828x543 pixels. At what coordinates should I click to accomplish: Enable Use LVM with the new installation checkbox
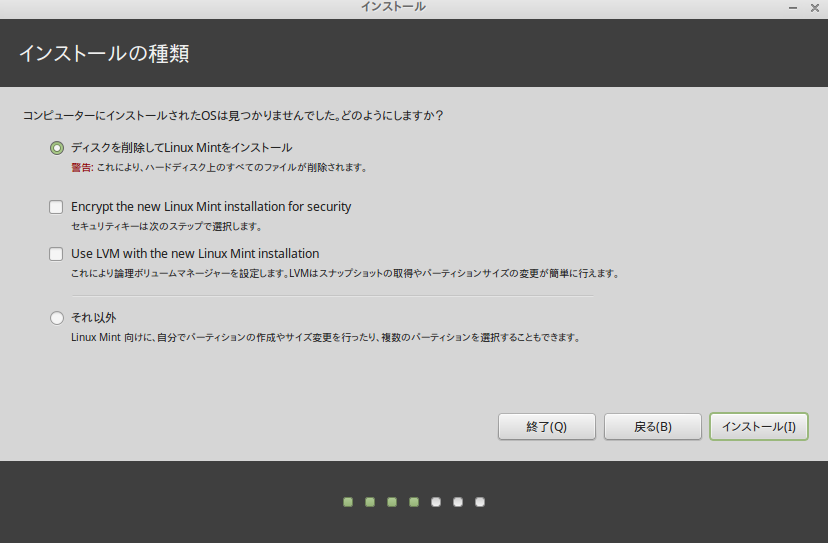click(x=57, y=254)
